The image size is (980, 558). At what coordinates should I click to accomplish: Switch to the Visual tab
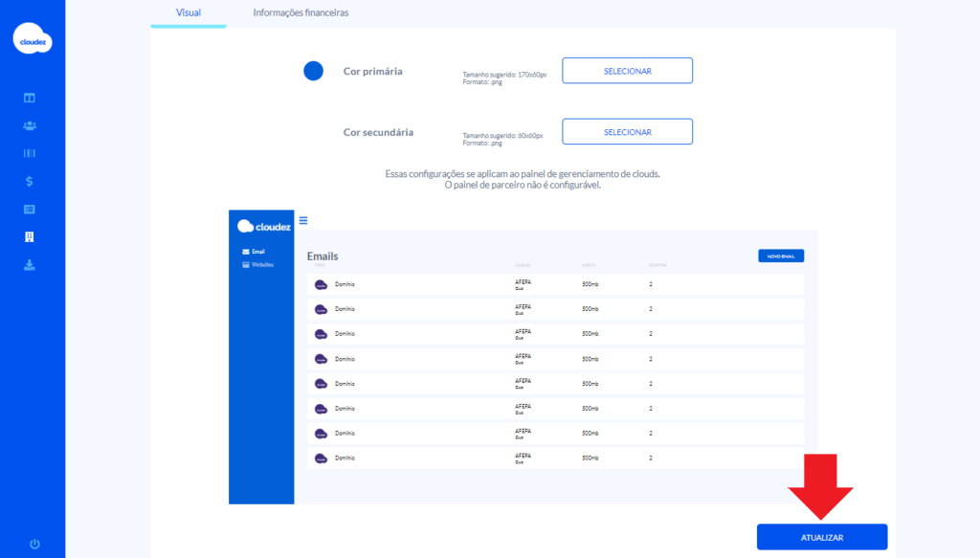(189, 13)
